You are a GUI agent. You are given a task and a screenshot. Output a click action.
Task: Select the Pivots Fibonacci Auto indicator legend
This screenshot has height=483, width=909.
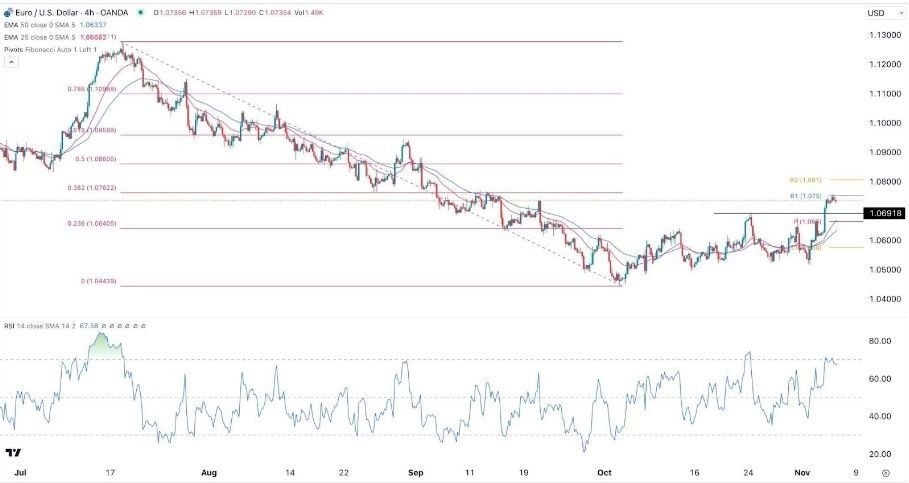(50, 50)
